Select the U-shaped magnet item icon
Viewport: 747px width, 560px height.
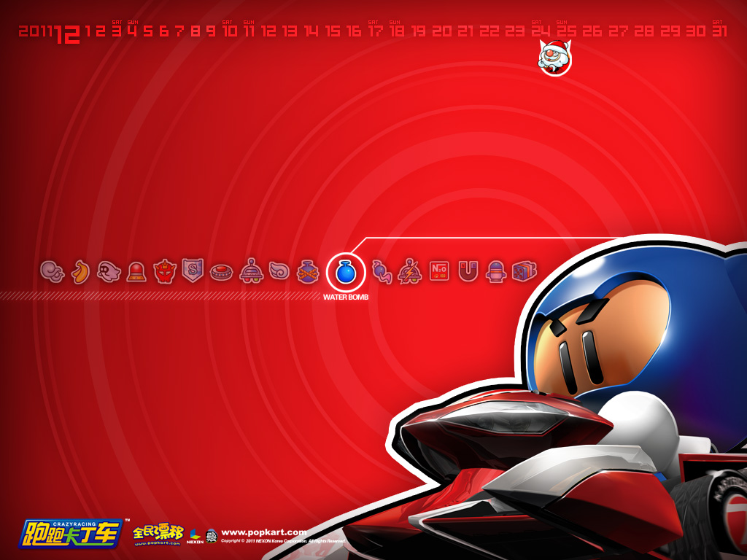click(x=468, y=271)
